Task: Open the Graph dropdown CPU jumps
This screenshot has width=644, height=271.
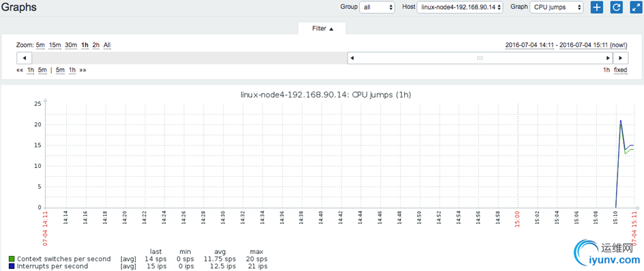Action: [x=556, y=8]
